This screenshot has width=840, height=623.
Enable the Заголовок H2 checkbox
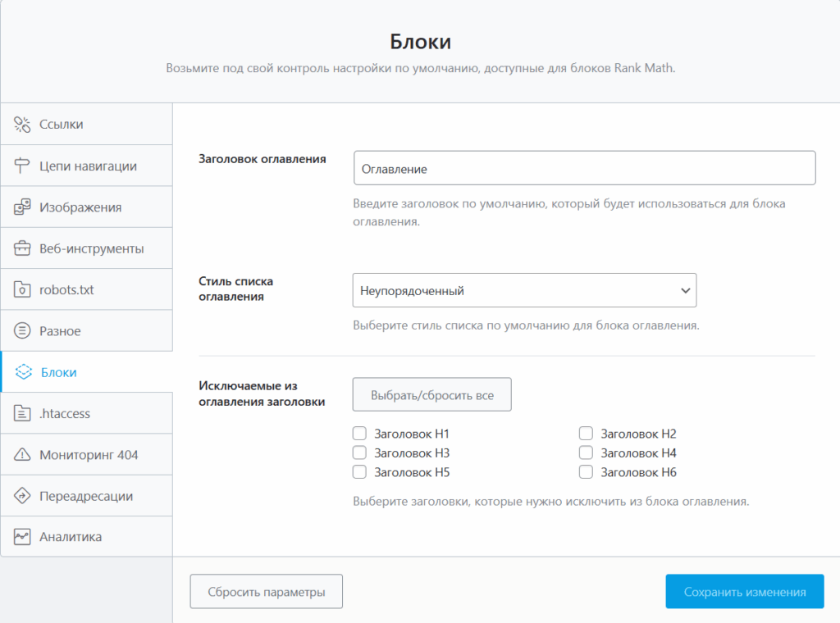pyautogui.click(x=586, y=434)
